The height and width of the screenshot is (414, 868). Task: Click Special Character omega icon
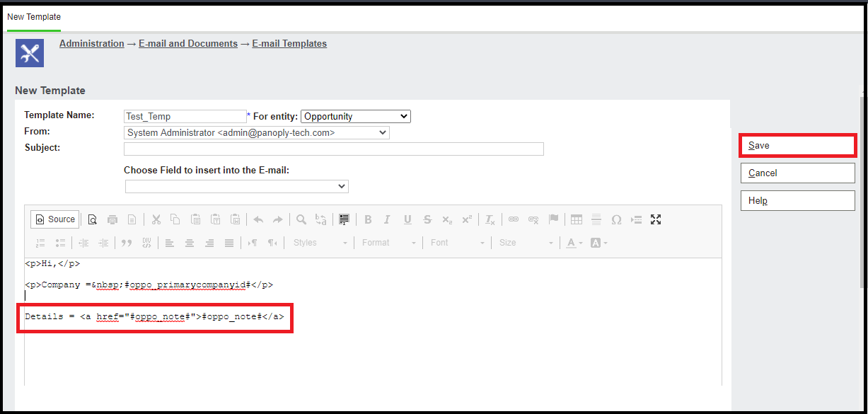tap(616, 219)
